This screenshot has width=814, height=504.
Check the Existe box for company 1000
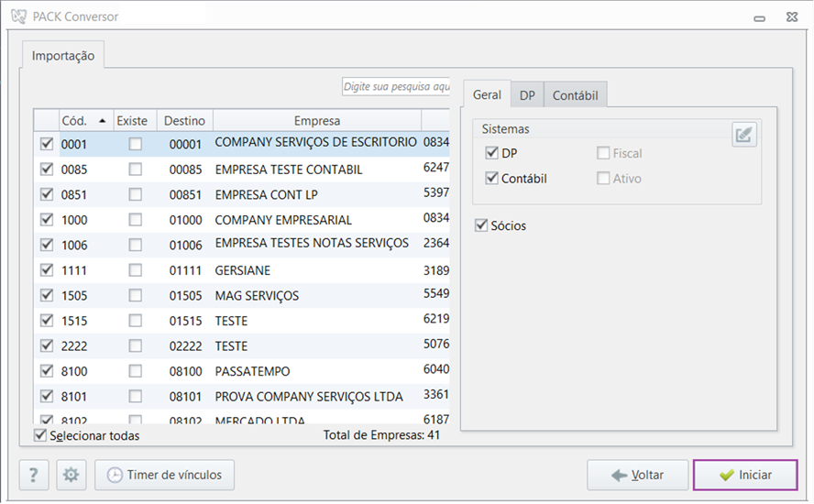pyautogui.click(x=136, y=220)
